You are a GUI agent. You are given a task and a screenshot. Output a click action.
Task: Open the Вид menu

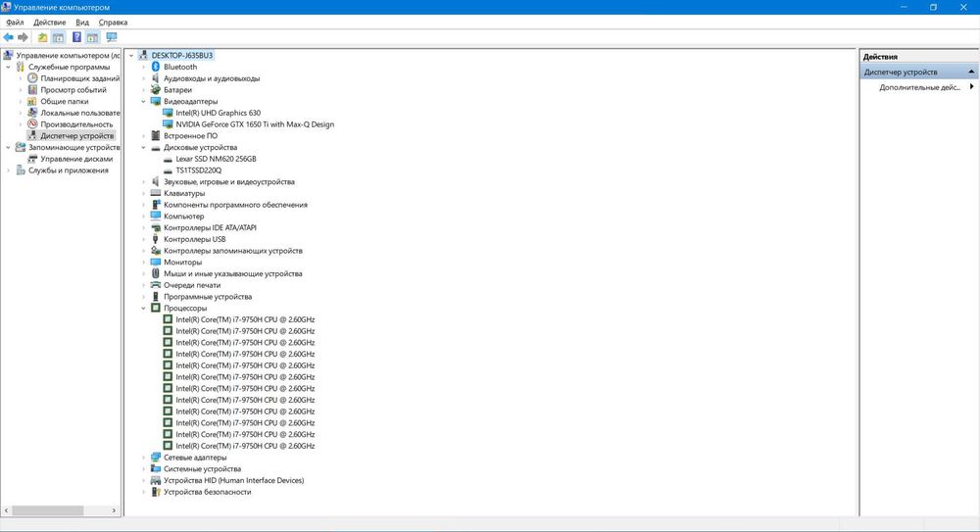[82, 22]
